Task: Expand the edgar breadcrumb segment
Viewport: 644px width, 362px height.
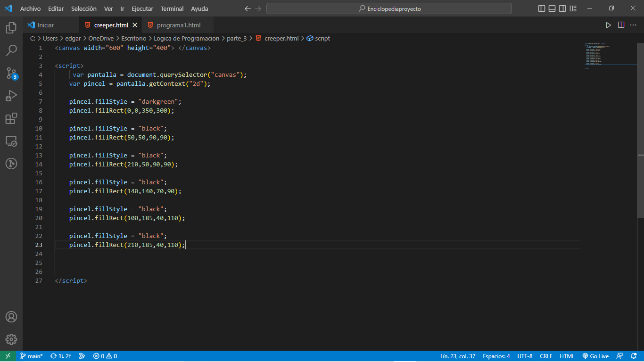Action: click(73, 39)
